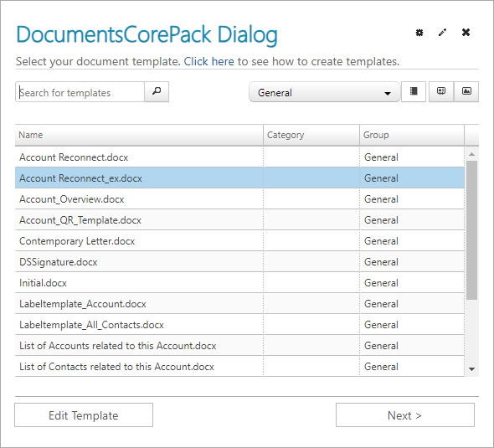Viewport: 494px width, 448px height.
Task: Switch to thumbnail image view icon
Action: [x=466, y=91]
